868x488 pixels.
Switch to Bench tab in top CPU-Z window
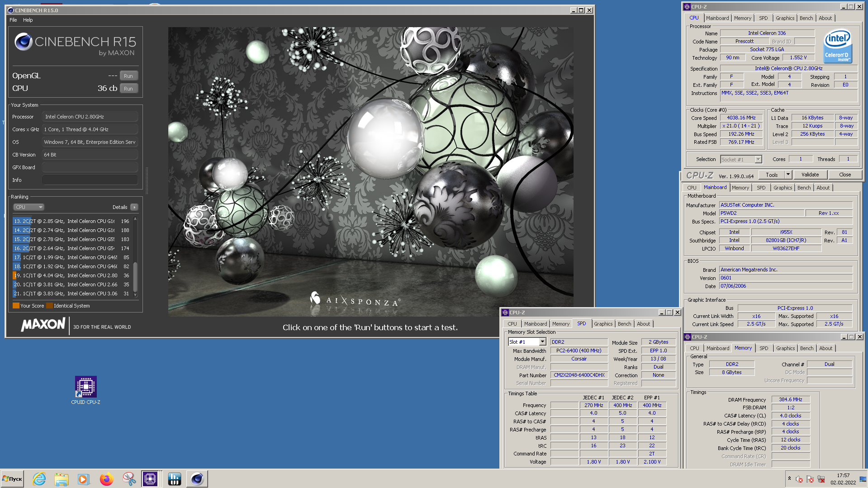806,18
